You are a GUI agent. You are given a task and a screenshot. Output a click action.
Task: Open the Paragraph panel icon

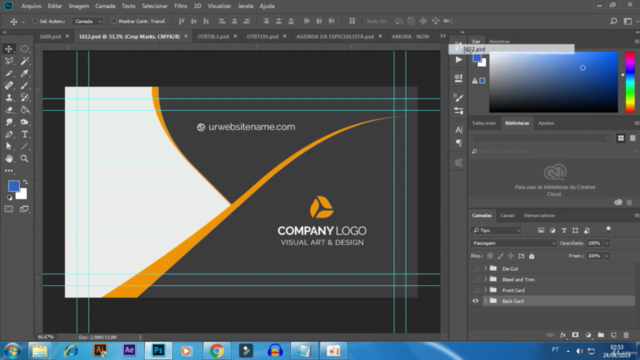pos(459,143)
